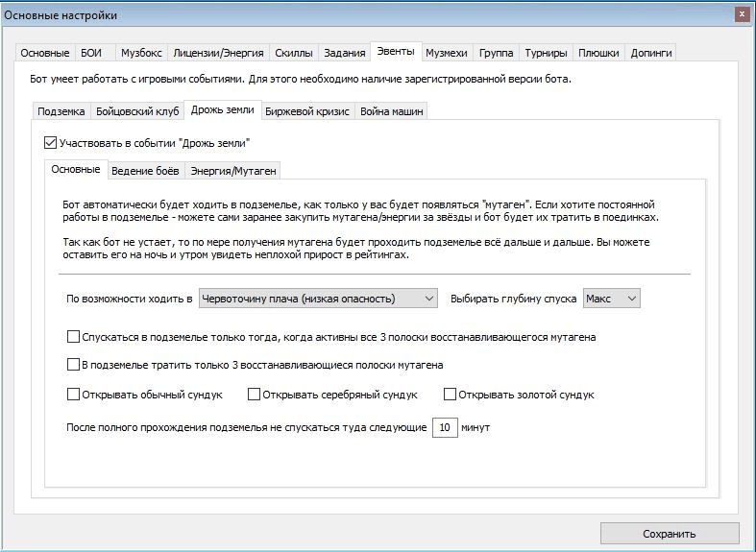Open the Музбокс tab
This screenshot has height=552, width=756.
pyautogui.click(x=141, y=53)
